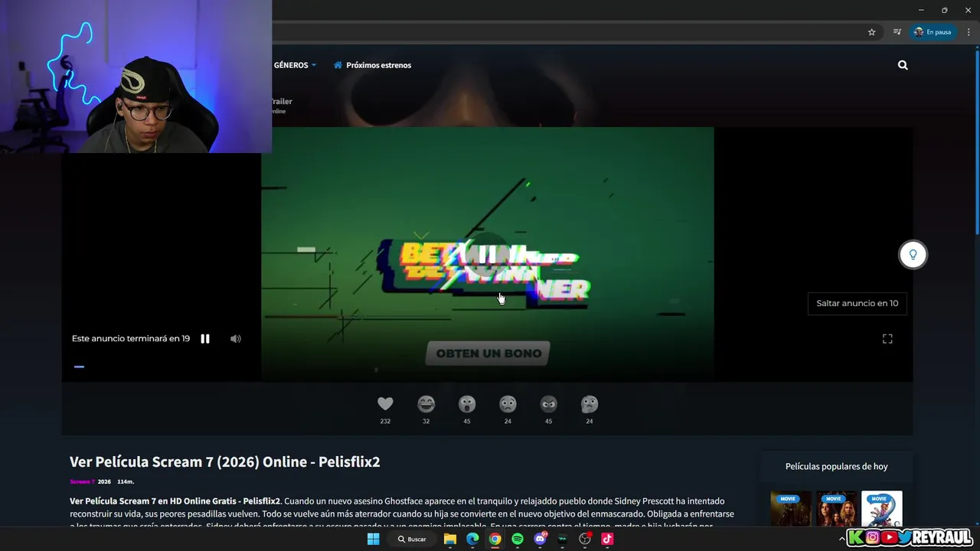The image size is (980, 551).
Task: Switch to the Trailer tab
Action: 282,101
